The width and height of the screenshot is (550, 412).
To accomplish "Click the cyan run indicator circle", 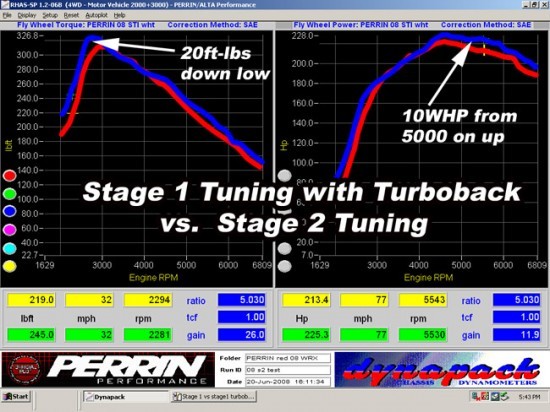I will (x=9, y=248).
